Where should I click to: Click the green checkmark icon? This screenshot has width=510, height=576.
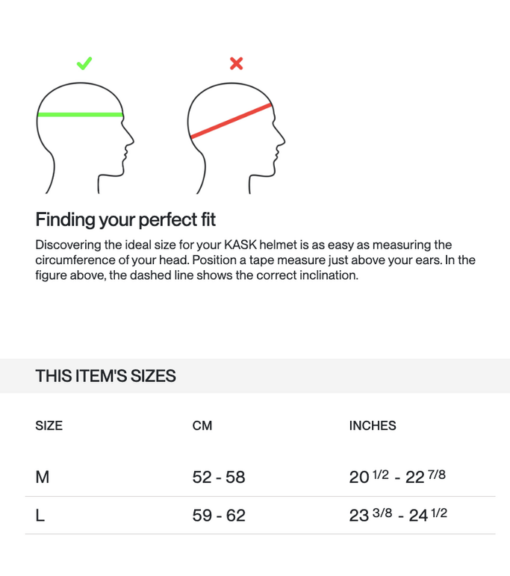pos(84,64)
